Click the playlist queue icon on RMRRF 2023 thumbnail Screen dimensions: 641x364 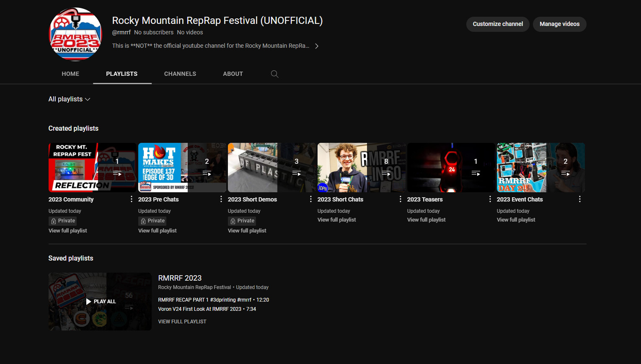129,307
